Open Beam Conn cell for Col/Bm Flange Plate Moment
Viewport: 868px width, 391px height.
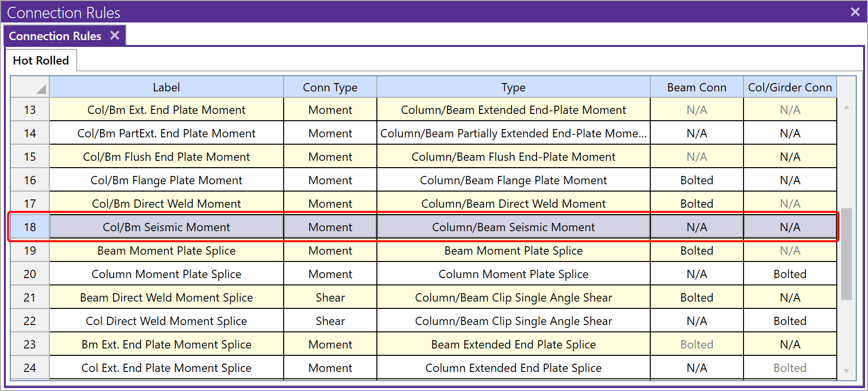(x=697, y=180)
